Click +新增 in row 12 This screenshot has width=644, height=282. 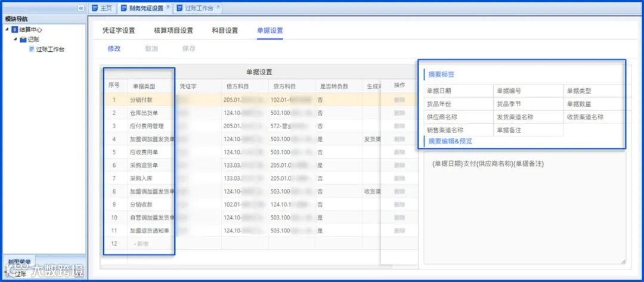pyautogui.click(x=141, y=244)
